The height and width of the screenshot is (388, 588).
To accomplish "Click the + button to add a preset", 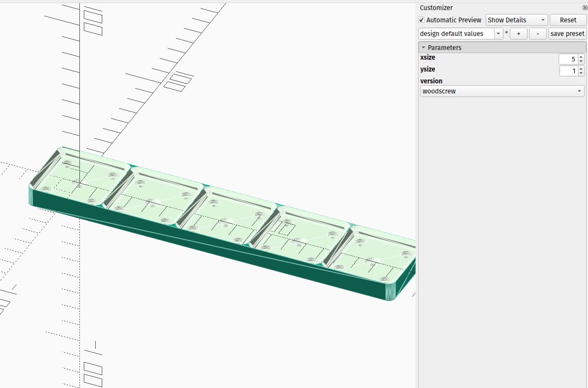I will pos(518,33).
